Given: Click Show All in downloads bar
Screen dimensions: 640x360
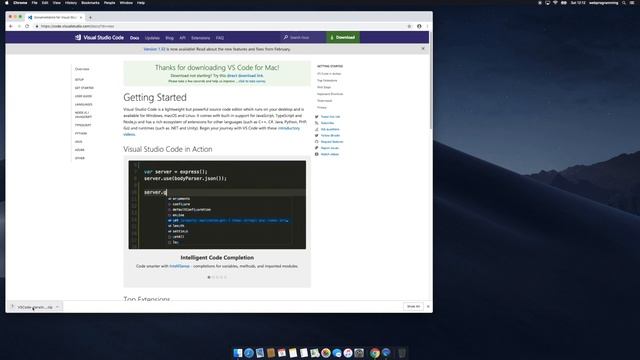Looking at the screenshot, I should [413, 307].
